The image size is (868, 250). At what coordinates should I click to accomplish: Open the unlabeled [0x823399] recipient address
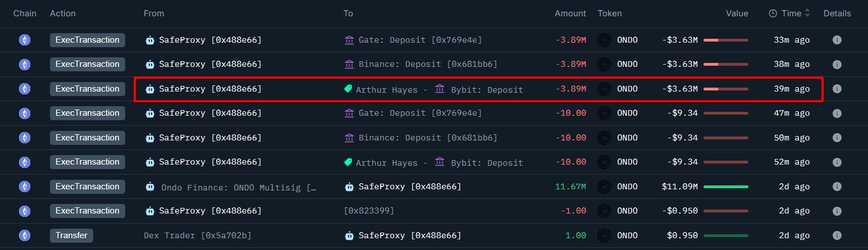click(x=368, y=211)
